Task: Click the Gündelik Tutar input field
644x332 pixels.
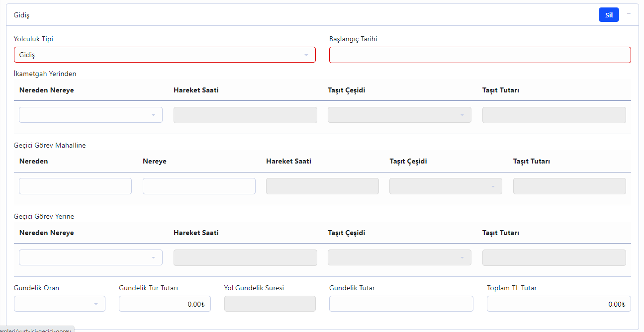Action: pyautogui.click(x=401, y=304)
